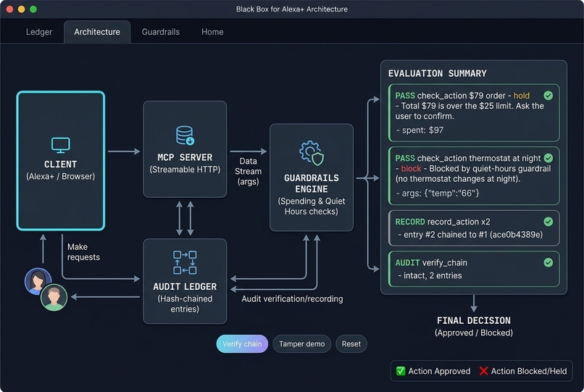This screenshot has height=392, width=584.
Task: Select the Architecture tab
Action: [x=97, y=32]
